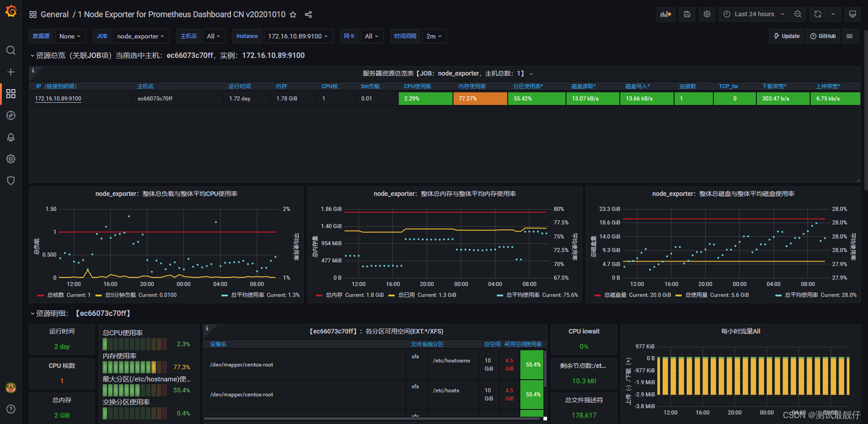Image resolution: width=868 pixels, height=424 pixels.
Task: Open the Alerting bell icon
Action: click(x=11, y=137)
